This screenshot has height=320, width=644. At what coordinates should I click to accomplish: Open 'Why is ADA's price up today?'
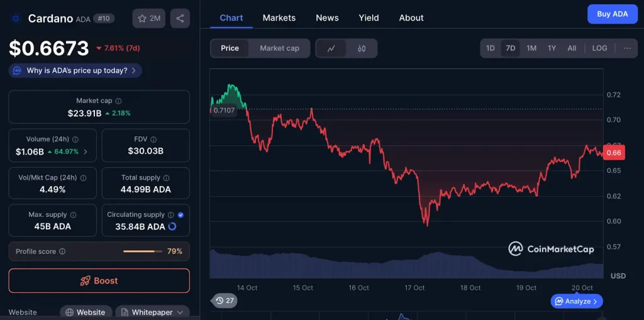pos(75,71)
